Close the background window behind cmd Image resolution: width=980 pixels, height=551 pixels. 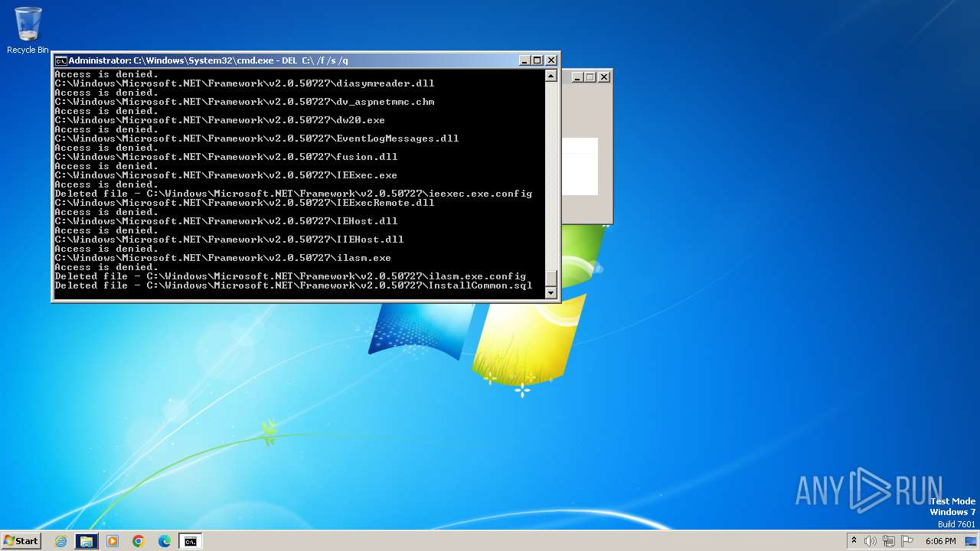pyautogui.click(x=604, y=77)
